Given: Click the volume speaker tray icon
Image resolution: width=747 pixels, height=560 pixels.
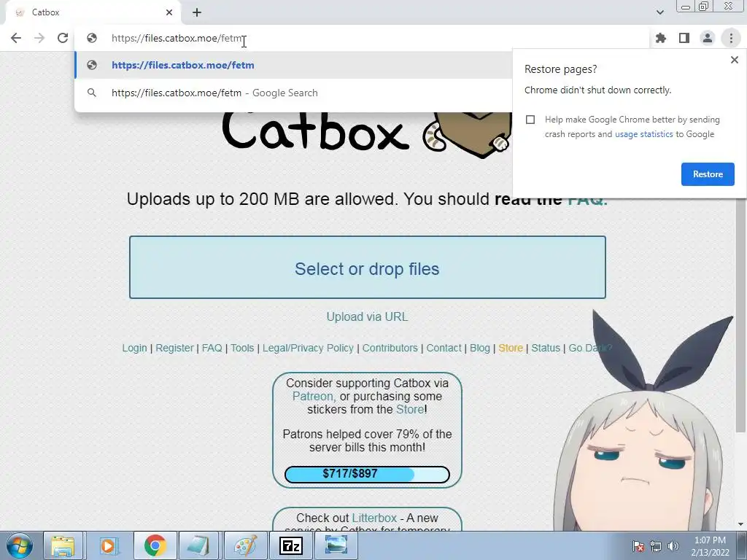Looking at the screenshot, I should [673, 546].
